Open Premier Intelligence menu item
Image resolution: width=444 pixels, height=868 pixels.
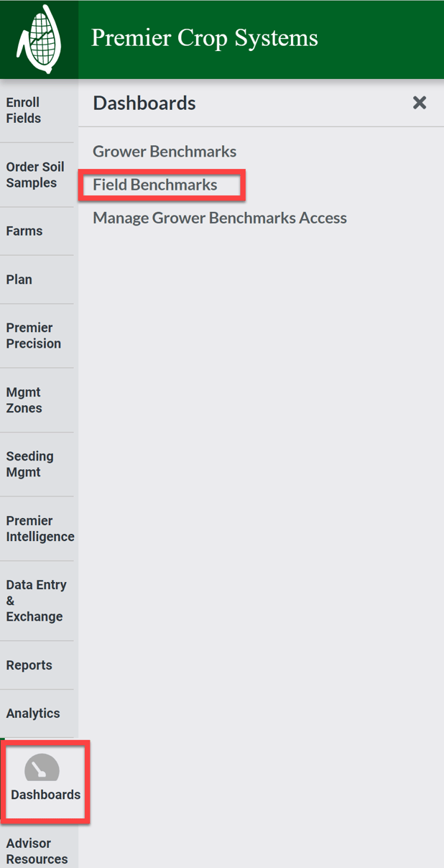40,529
